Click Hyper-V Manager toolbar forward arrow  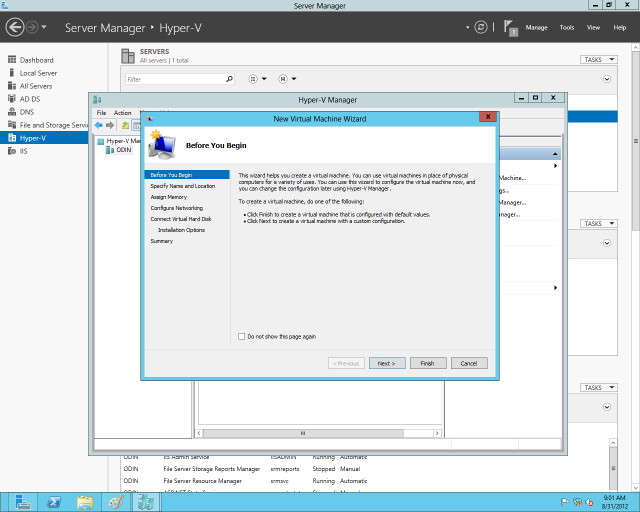(110, 125)
